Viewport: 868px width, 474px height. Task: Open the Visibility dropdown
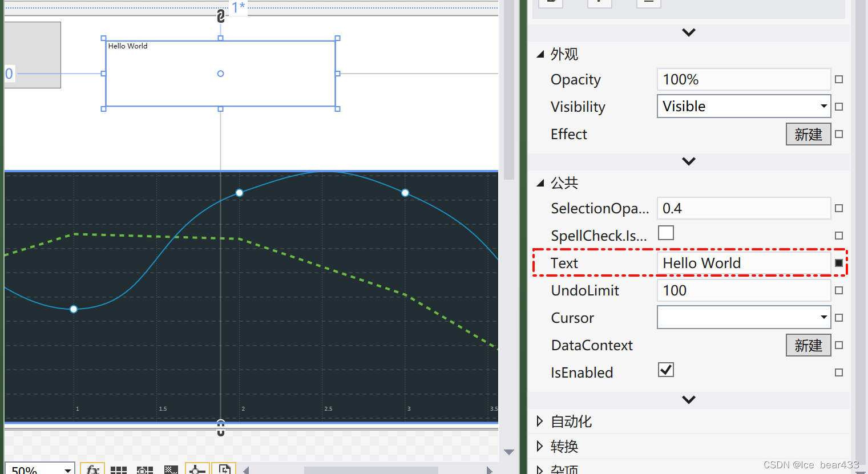coord(744,106)
